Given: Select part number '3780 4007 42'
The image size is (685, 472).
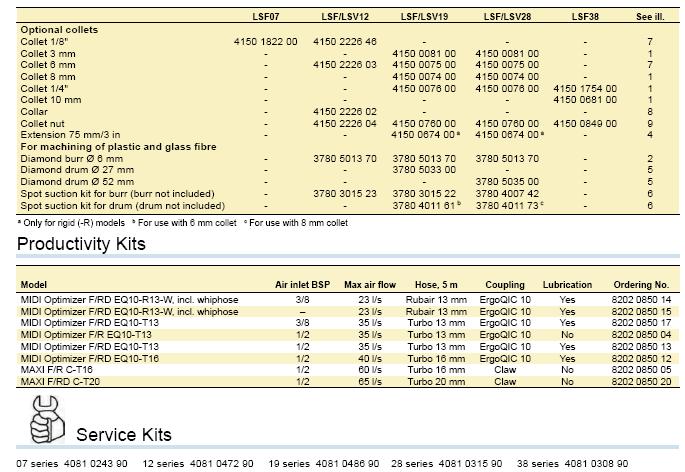Looking at the screenshot, I should click(507, 194).
